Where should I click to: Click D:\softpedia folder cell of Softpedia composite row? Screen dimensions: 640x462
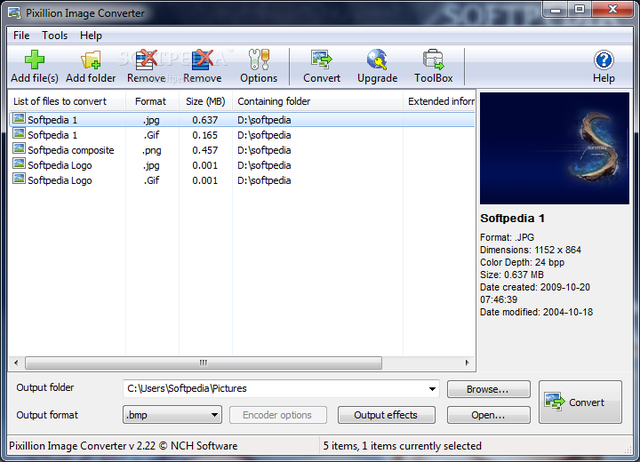pos(264,150)
